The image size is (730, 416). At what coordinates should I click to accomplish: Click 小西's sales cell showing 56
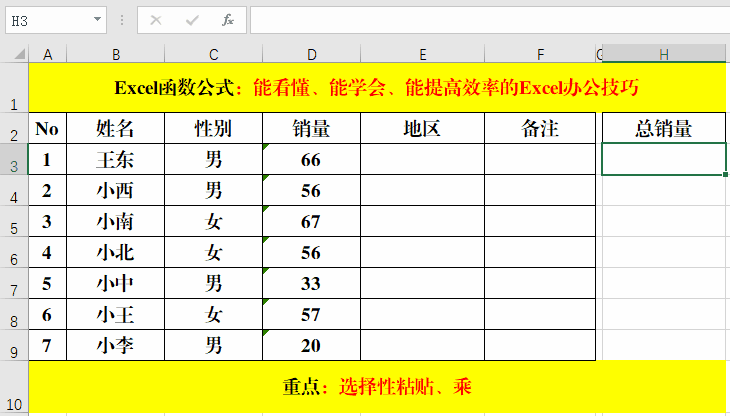[311, 190]
